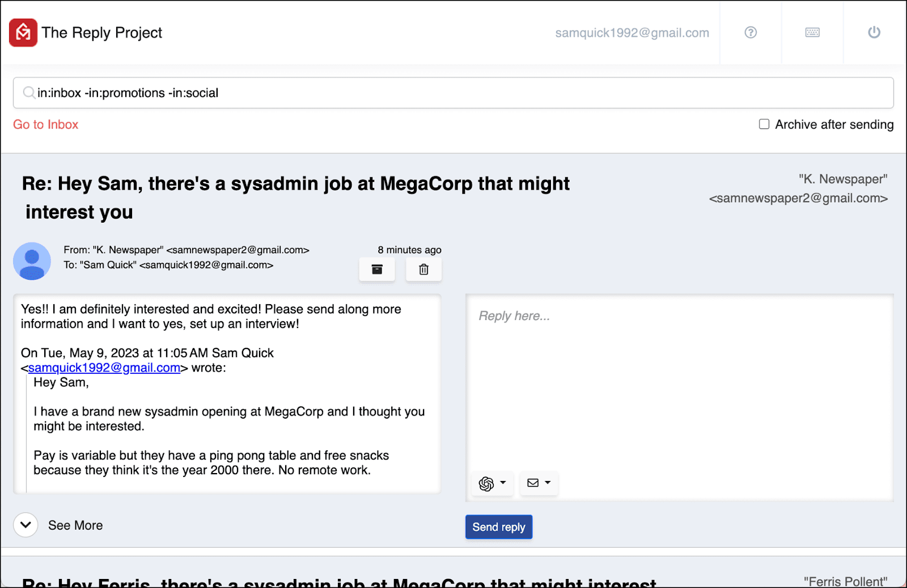Screen dimensions: 907x588
Task: Open the help question mark icon
Action: pyautogui.click(x=751, y=32)
